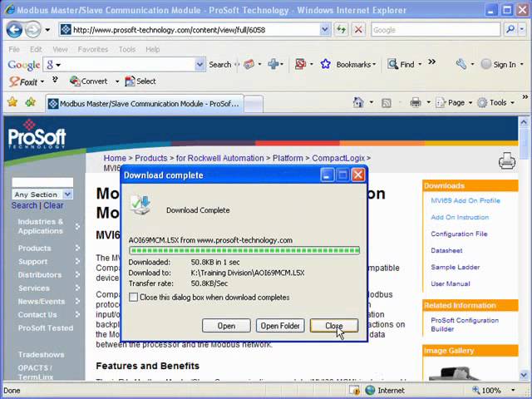Click the Tools gear icon in command bar
The width and height of the screenshot is (532, 399).
pos(482,102)
